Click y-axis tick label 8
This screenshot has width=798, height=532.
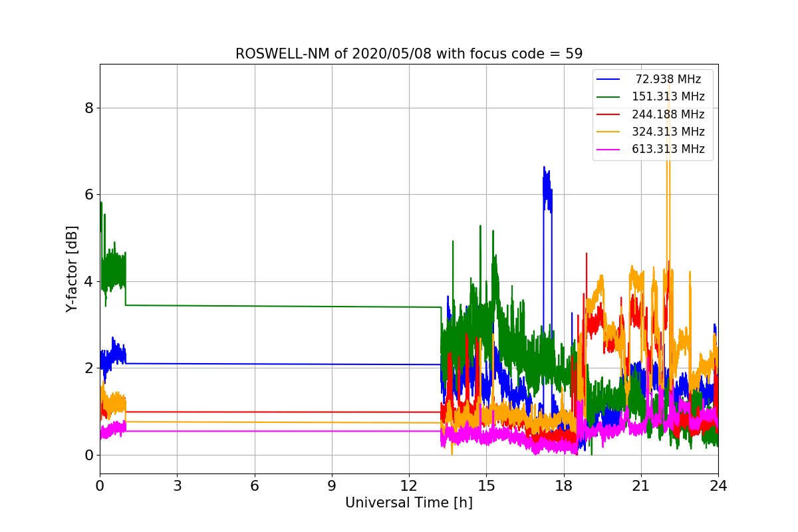click(x=89, y=108)
